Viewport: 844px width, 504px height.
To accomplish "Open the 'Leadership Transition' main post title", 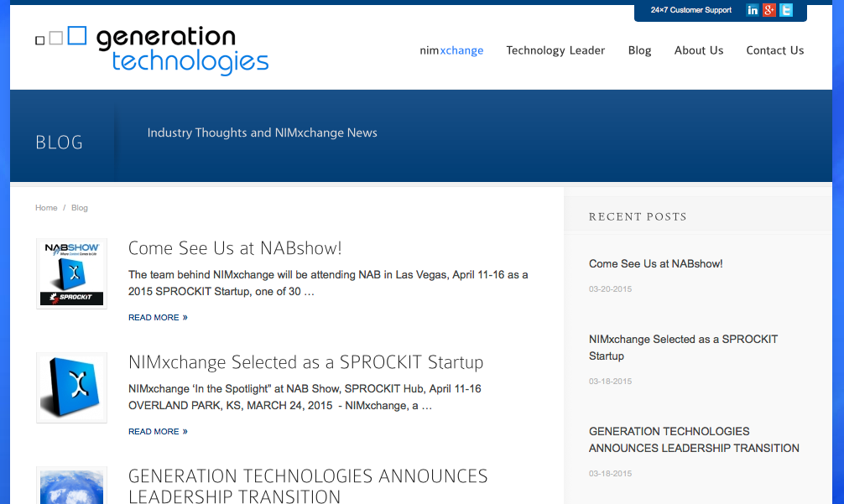I will coord(308,486).
